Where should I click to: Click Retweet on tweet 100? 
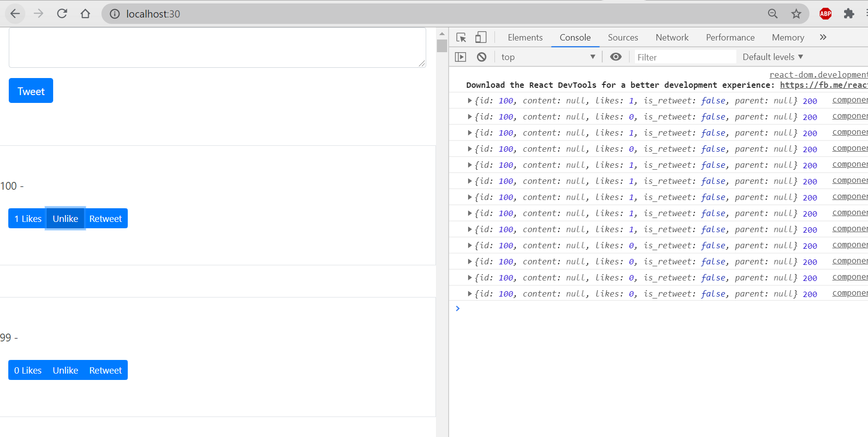pyautogui.click(x=105, y=218)
